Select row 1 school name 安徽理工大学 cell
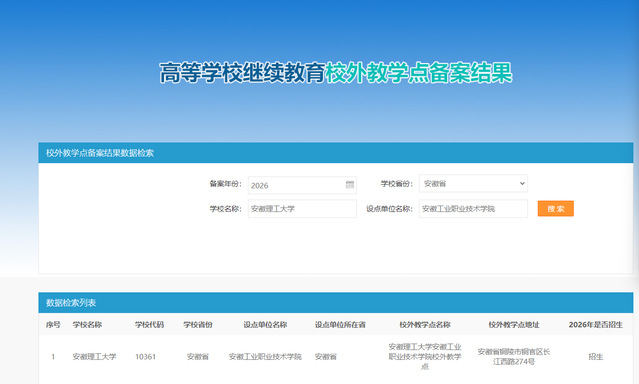This screenshot has width=639, height=384. [95, 357]
